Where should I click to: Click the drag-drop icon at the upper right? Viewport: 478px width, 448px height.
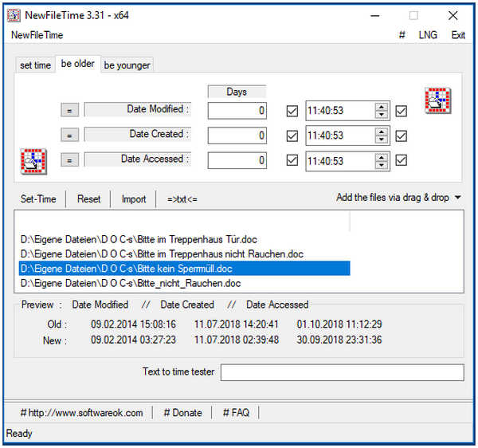438,101
